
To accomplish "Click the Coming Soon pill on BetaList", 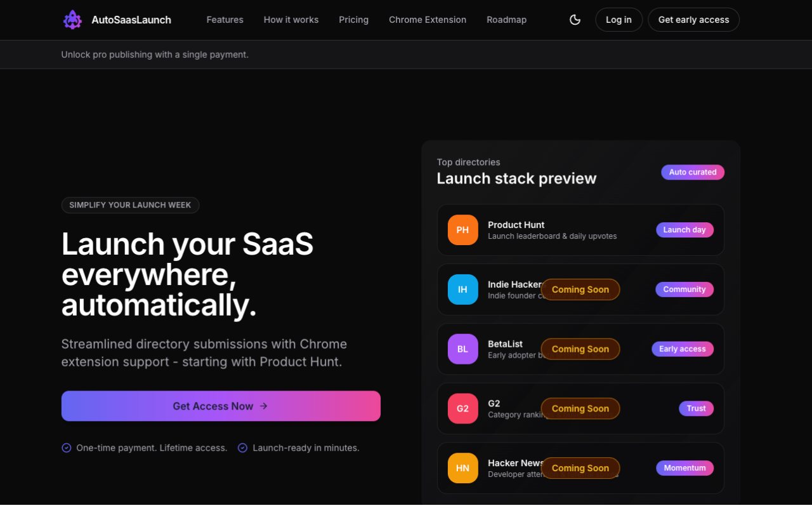I will 580,349.
